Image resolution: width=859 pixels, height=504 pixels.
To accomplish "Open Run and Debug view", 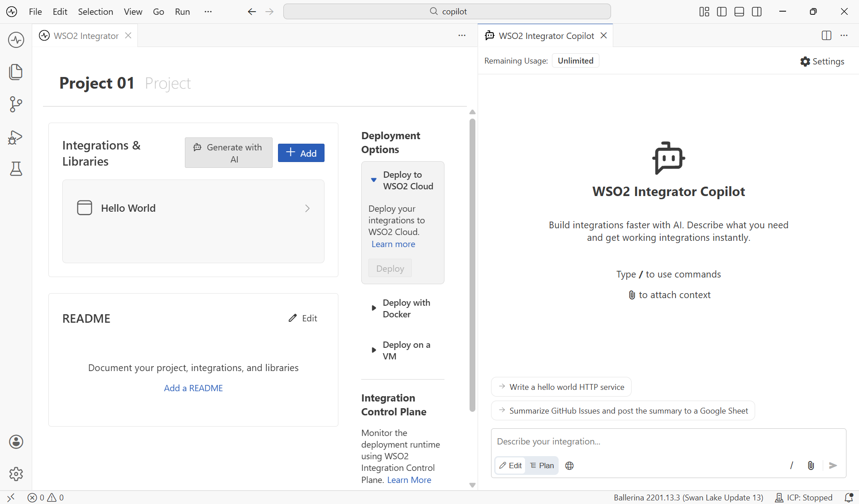I will 16,137.
